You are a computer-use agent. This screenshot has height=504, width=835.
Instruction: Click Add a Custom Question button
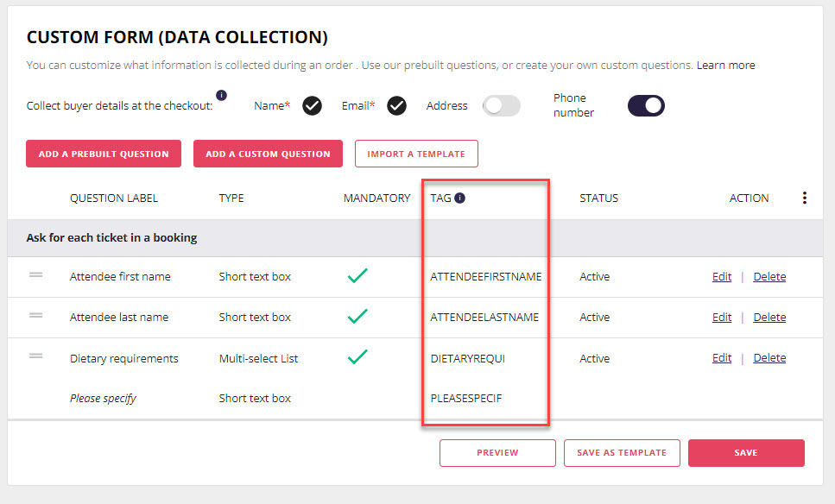point(268,154)
